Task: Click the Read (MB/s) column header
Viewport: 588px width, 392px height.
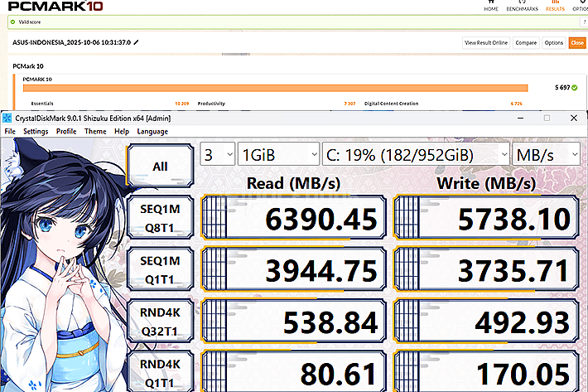Action: coord(294,183)
